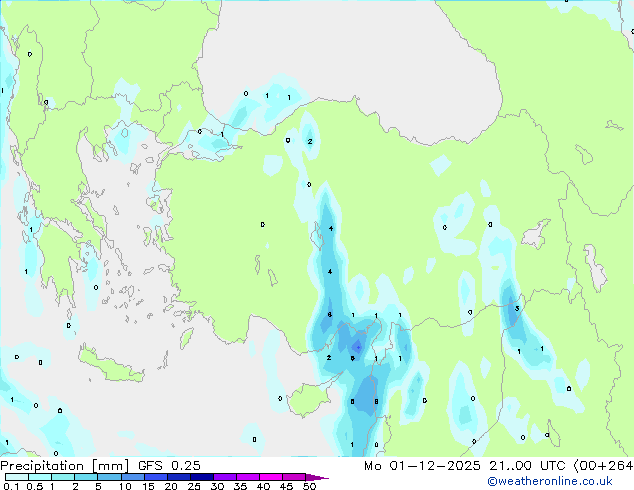Select the 15–20 mm blue legend swatch
The width and height of the screenshot is (634, 490).
pos(155,477)
